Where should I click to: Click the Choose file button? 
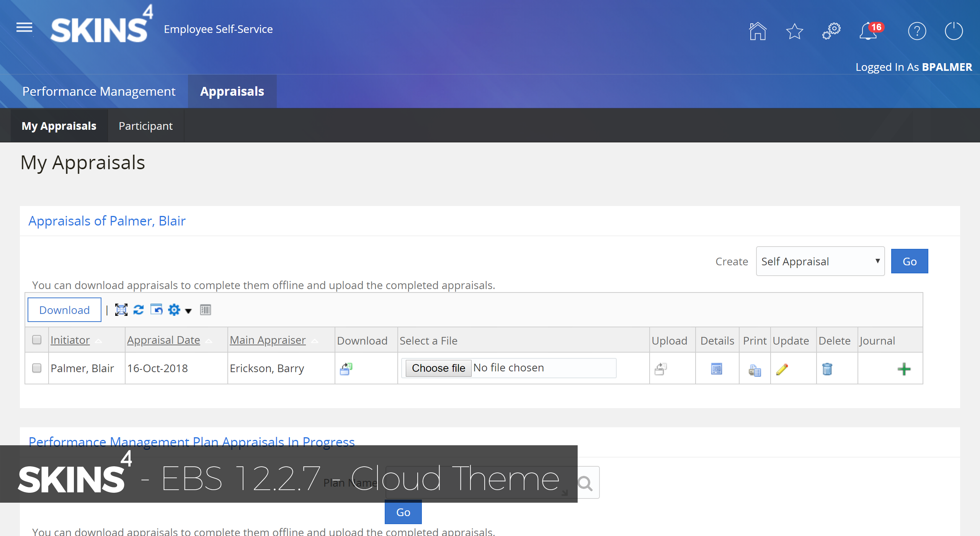438,368
